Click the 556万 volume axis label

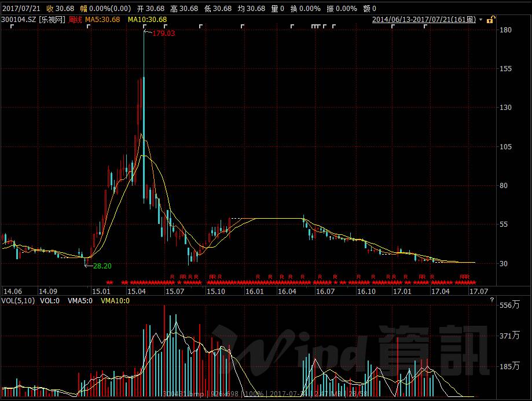[x=509, y=304]
